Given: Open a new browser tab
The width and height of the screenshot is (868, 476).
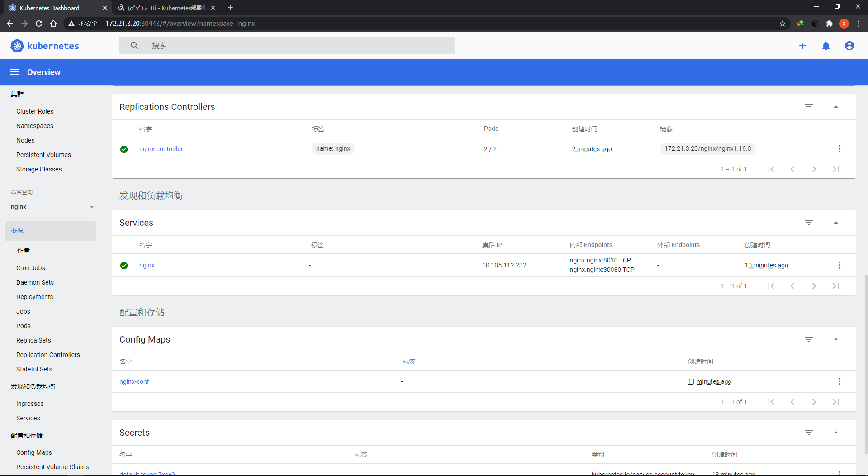Looking at the screenshot, I should pos(230,8).
